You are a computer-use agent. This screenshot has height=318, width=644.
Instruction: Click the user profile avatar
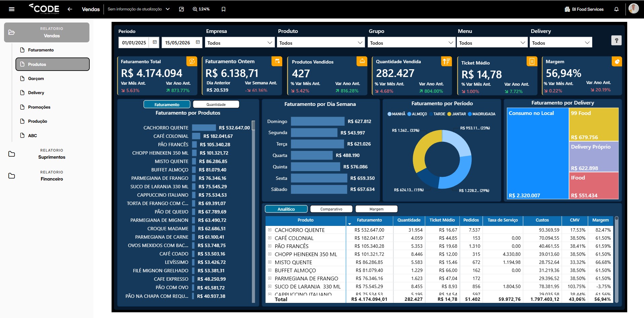634,8
